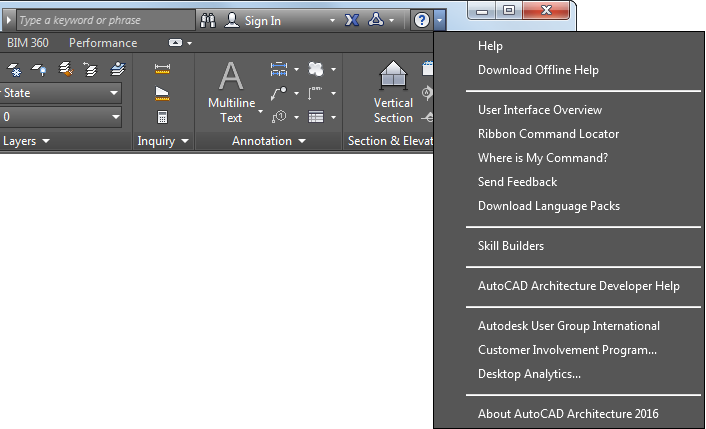706x429 pixels.
Task: Select the numbered tag annotation icon
Action: pos(279,117)
